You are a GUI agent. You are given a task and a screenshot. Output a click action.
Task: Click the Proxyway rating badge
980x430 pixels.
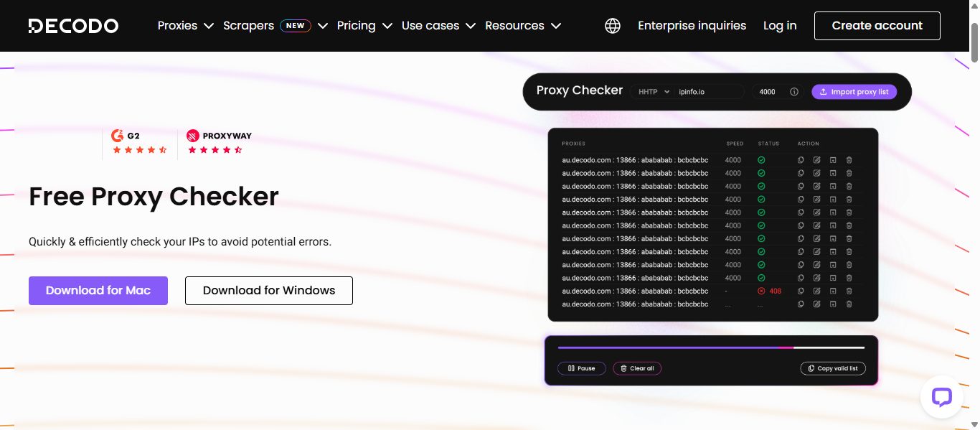pyautogui.click(x=219, y=142)
